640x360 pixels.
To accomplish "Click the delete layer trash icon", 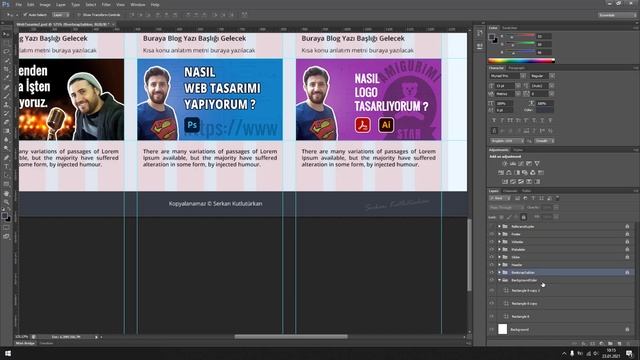I will (628, 344).
